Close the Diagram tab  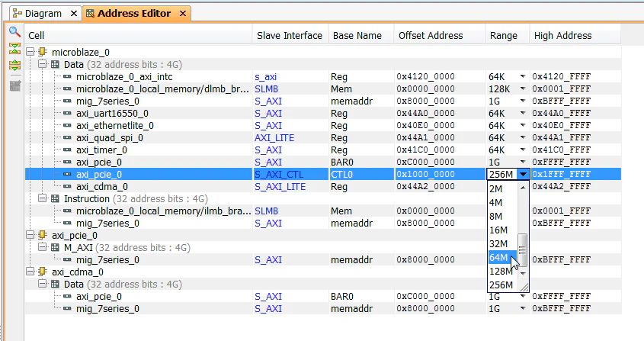pyautogui.click(x=74, y=14)
